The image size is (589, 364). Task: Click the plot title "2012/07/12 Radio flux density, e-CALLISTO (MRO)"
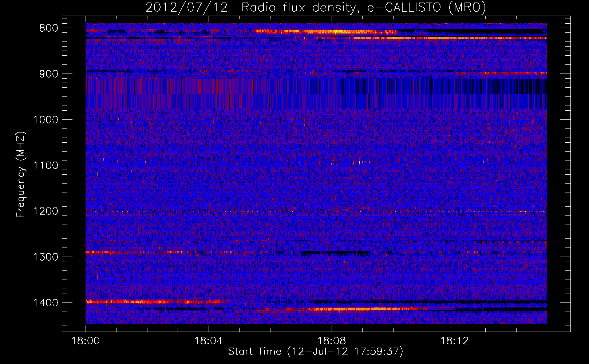tap(316, 7)
